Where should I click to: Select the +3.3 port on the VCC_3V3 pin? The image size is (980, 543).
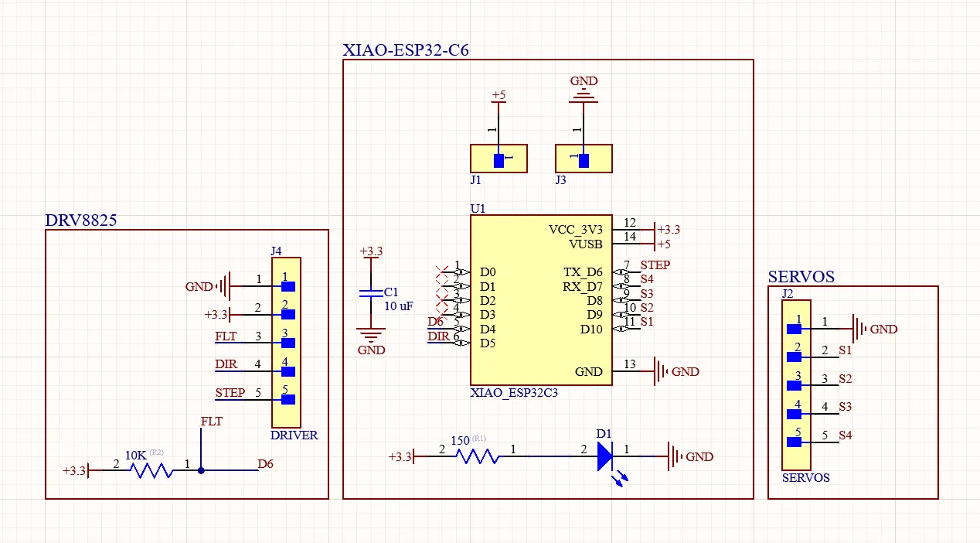pos(667,230)
